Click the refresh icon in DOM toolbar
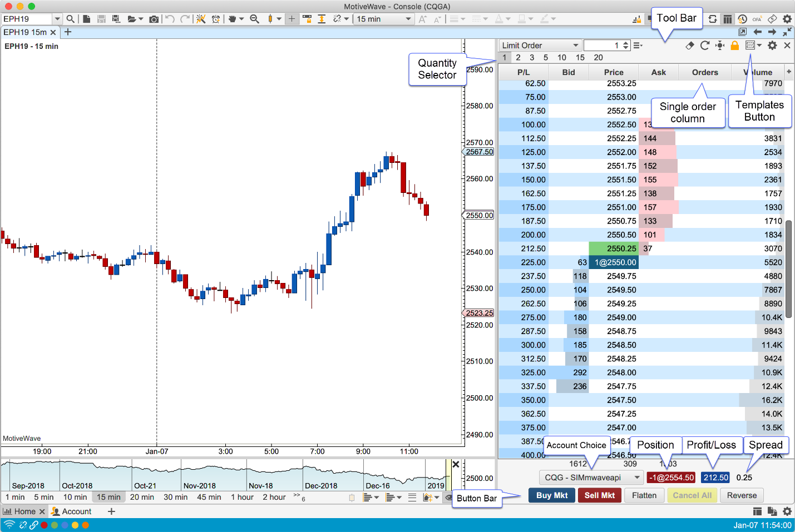Image resolution: width=795 pixels, height=532 pixels. pos(705,46)
